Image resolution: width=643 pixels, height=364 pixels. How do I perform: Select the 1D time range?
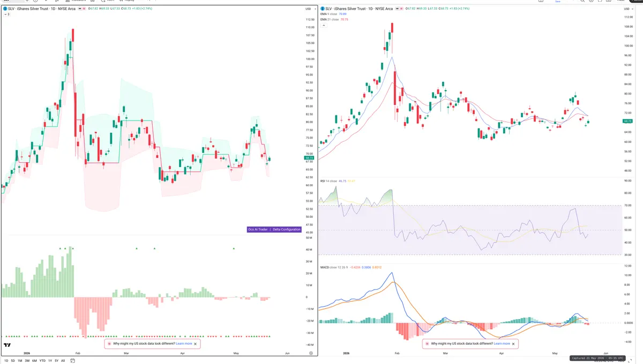tap(6, 361)
